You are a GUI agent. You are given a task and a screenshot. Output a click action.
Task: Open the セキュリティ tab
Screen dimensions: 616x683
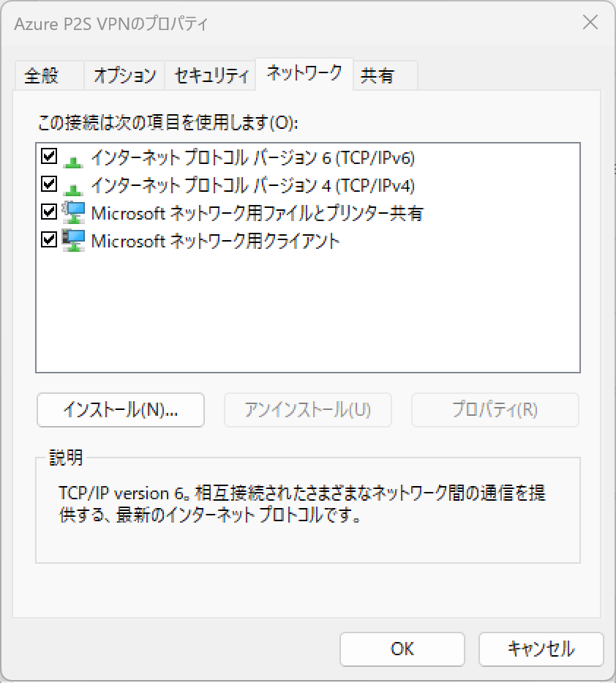click(x=210, y=76)
